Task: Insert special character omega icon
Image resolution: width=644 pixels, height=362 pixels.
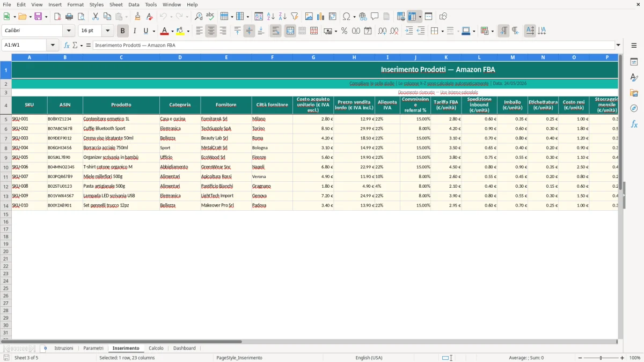Action: (347, 17)
